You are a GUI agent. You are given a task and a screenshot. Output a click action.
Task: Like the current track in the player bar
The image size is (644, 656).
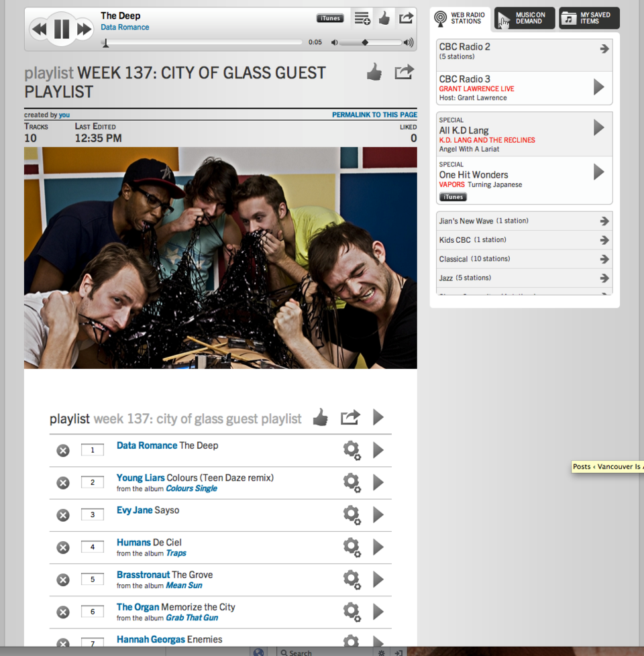(384, 18)
